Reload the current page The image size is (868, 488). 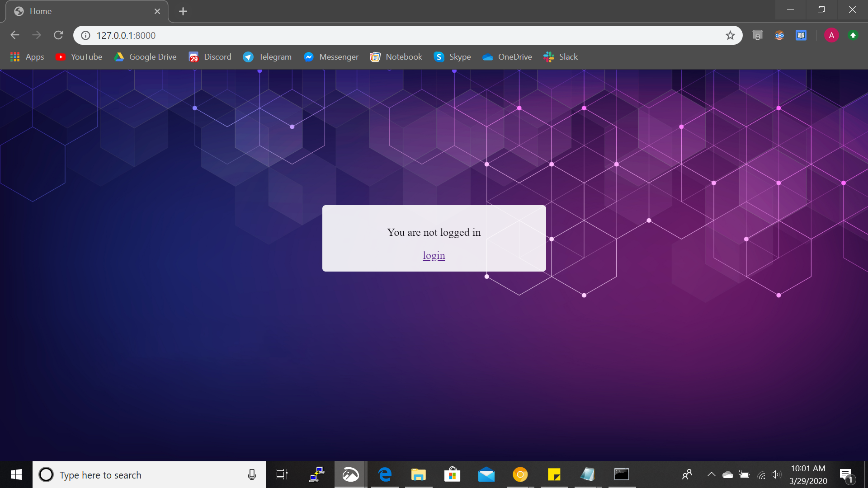tap(58, 35)
